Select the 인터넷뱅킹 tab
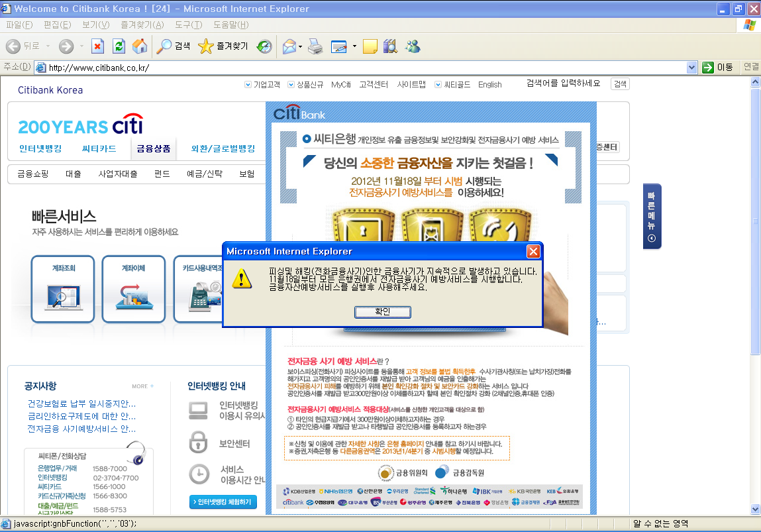Viewport: 761px width, 532px height. point(40,148)
